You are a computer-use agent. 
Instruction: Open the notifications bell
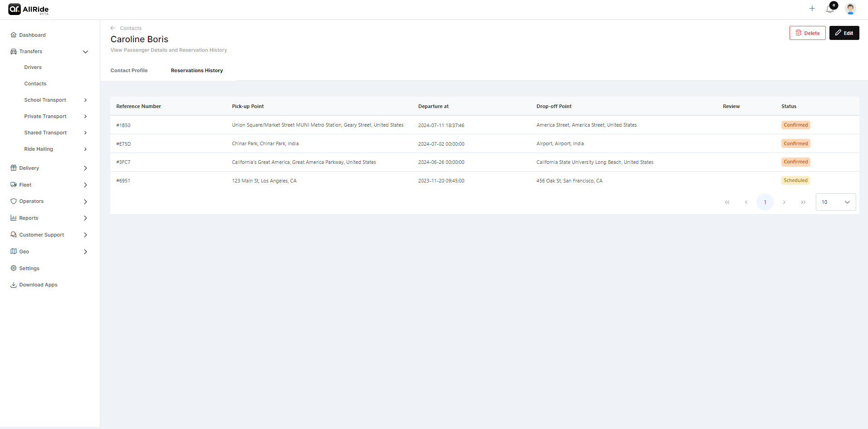(x=830, y=9)
